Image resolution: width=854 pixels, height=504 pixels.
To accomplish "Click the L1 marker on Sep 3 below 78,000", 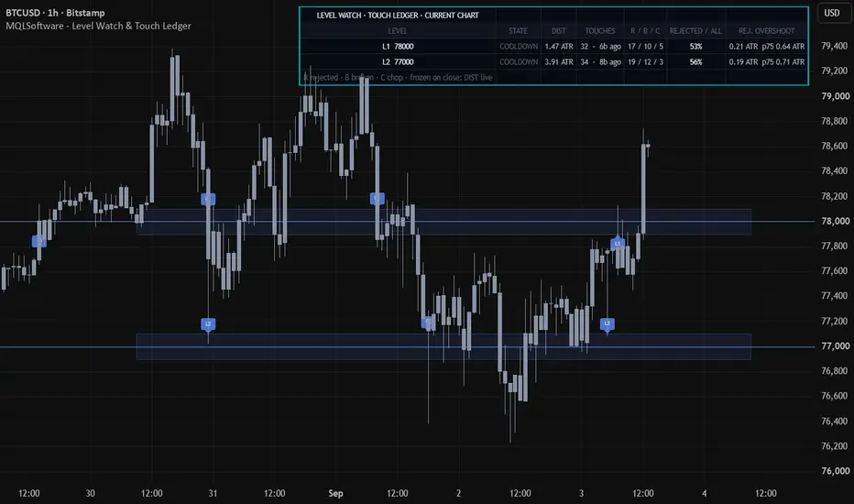I will pos(617,243).
